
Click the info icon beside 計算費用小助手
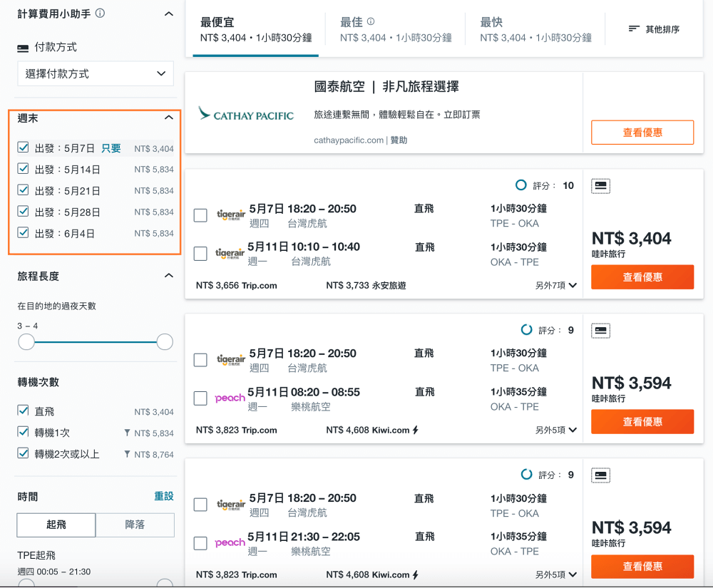click(101, 13)
